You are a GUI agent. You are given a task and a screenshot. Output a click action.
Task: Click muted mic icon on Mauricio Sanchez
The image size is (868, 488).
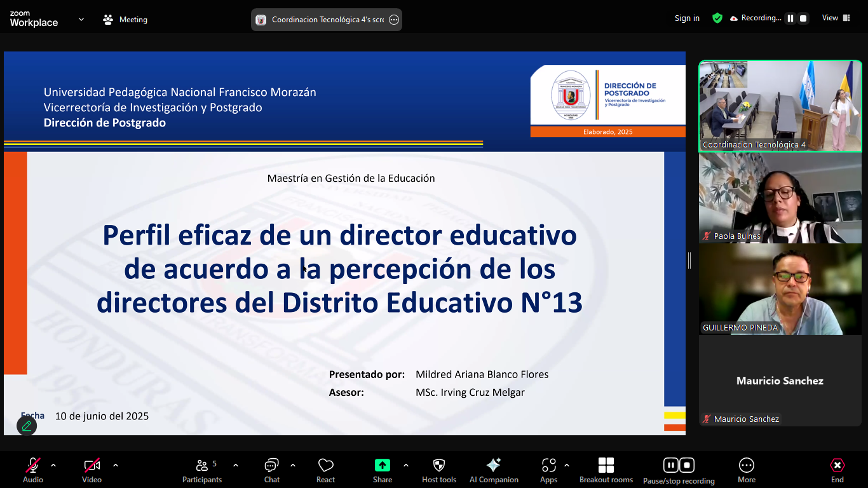pyautogui.click(x=707, y=419)
